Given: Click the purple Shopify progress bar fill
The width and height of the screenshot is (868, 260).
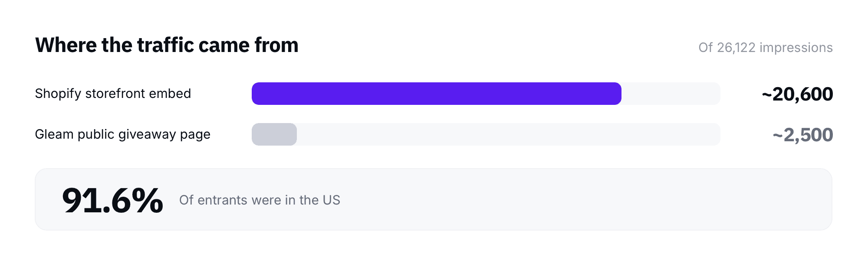Looking at the screenshot, I should click(x=437, y=94).
